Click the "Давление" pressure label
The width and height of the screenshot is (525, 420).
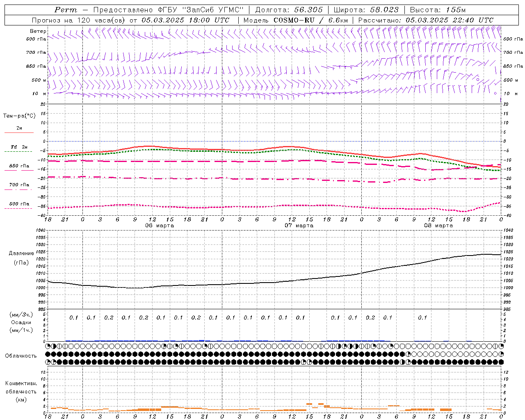[x=21, y=253]
